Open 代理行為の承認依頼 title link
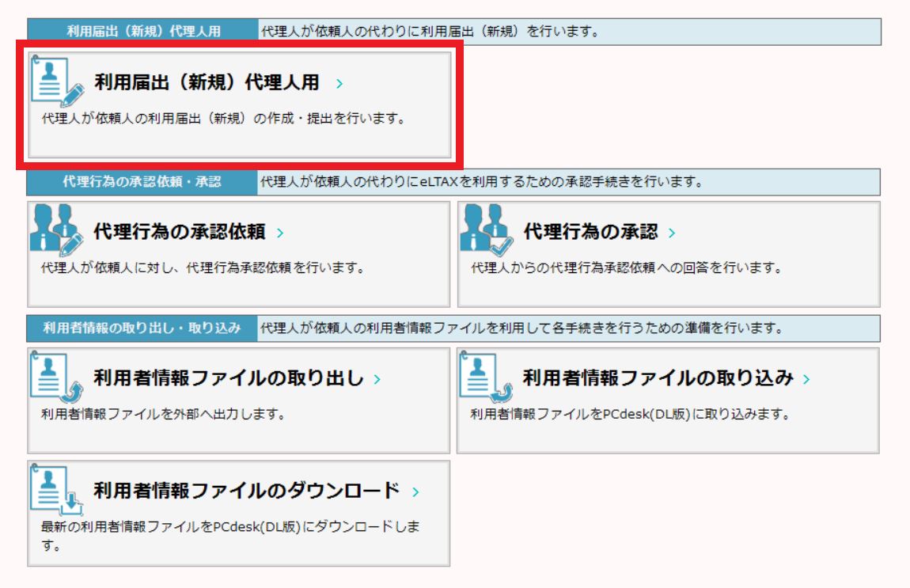Screen dimensions: 910x588 coord(180,232)
